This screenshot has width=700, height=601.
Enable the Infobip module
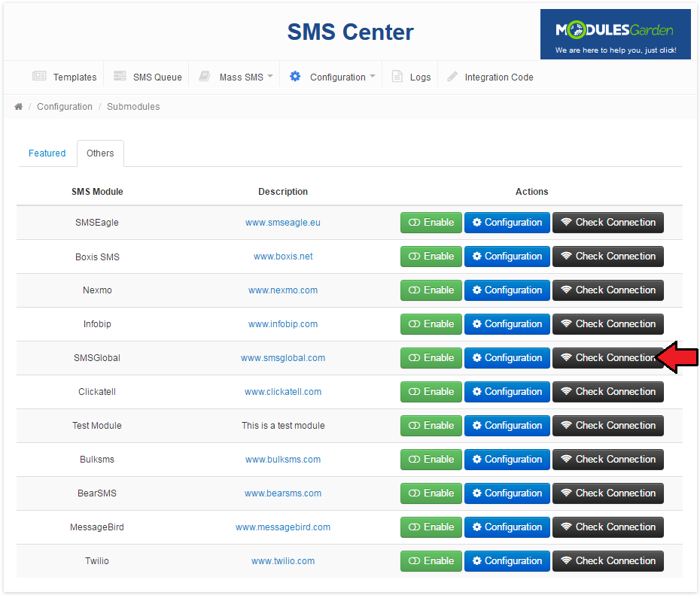[431, 324]
